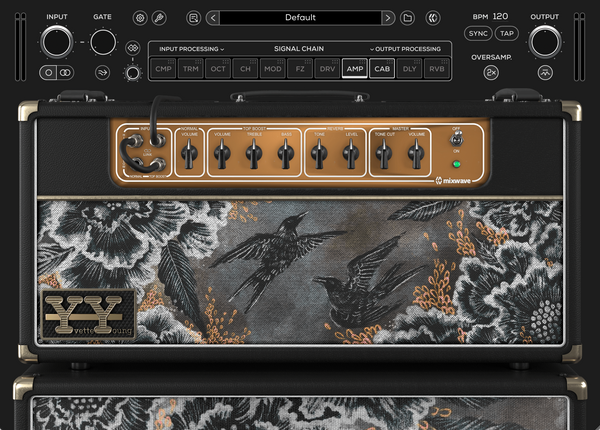Click the OVERSAMP. label
This screenshot has width=600, height=430.
491,57
